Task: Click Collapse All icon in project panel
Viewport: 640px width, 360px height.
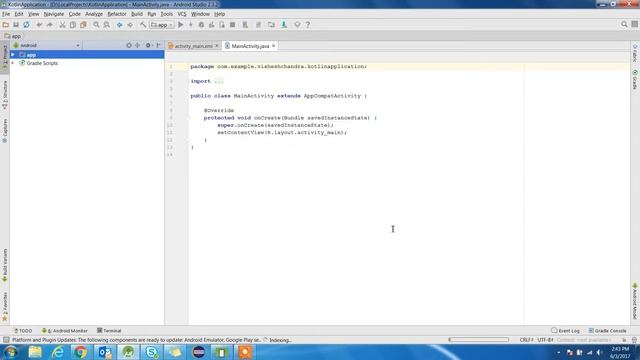Action: click(x=138, y=45)
